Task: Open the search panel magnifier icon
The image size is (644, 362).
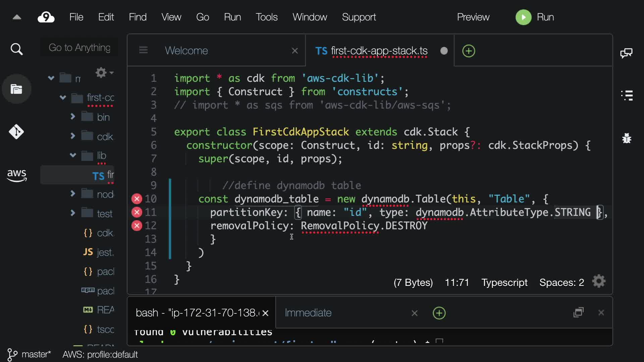Action: pos(16,49)
